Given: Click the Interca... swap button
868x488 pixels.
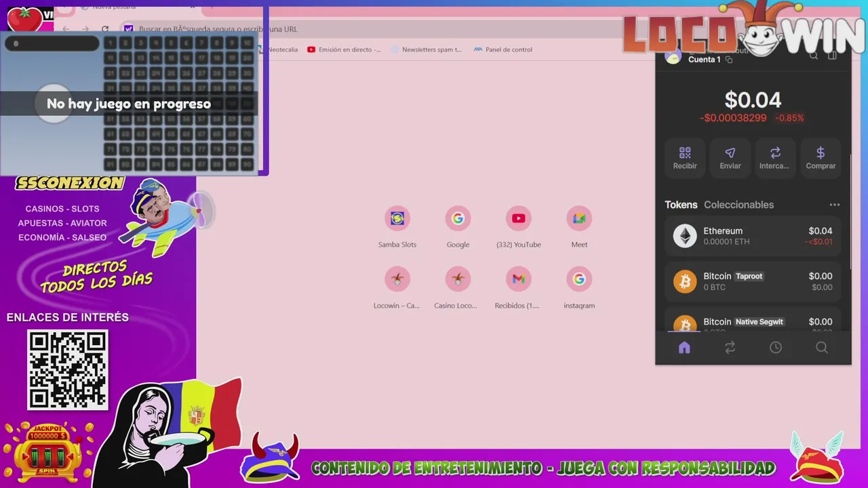Looking at the screenshot, I should 775,158.
